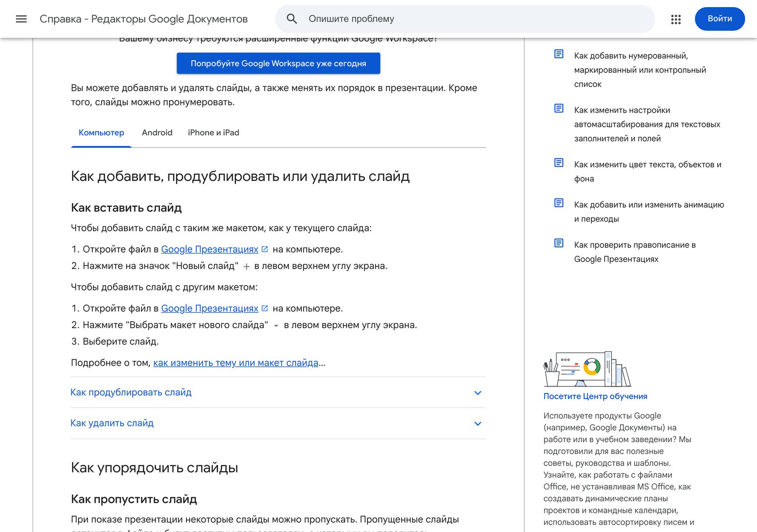Click heading 'Как упорядочить слайды'

(155, 468)
